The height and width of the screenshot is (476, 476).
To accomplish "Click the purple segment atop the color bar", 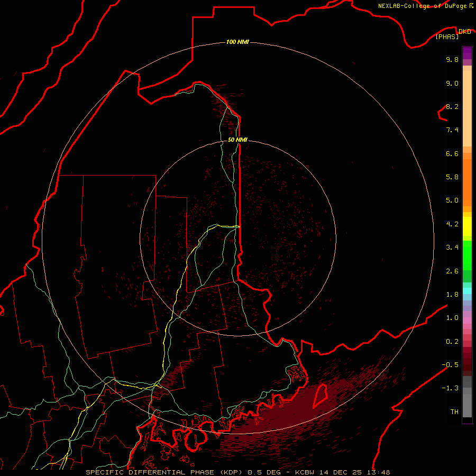I will [467, 53].
